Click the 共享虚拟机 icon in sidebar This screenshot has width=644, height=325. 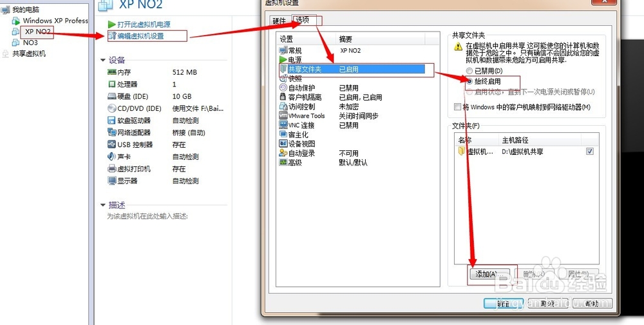click(5, 54)
